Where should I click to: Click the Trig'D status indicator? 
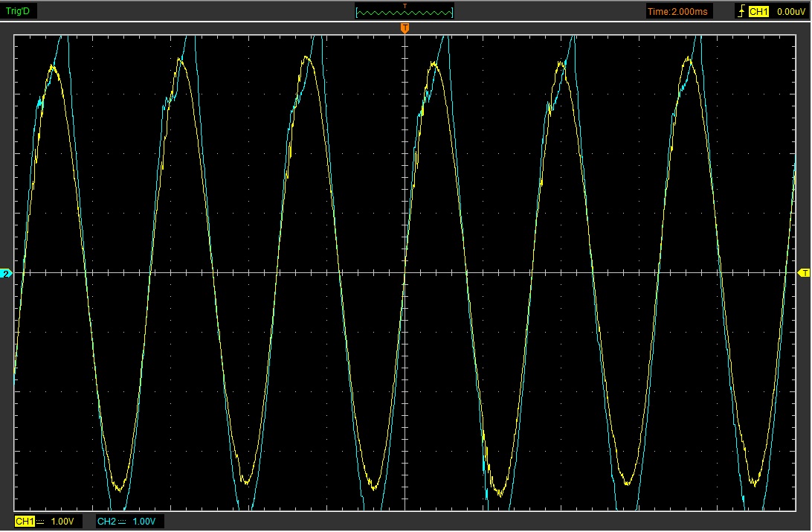click(18, 11)
